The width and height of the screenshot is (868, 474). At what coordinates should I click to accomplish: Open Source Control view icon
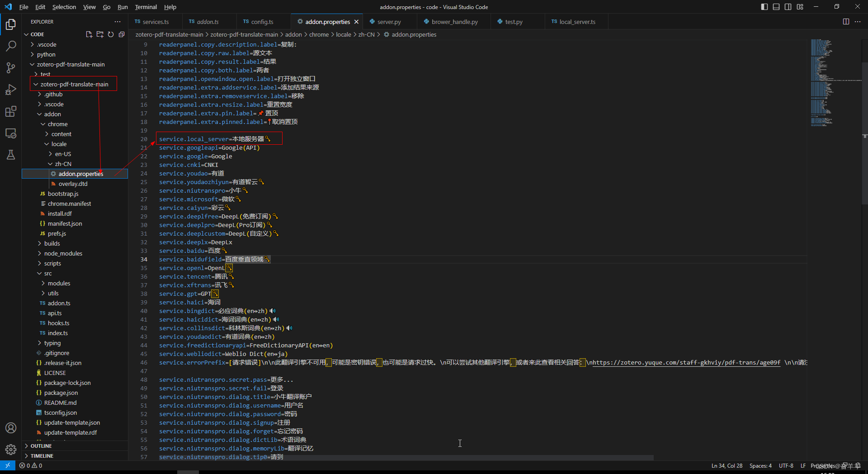click(x=11, y=67)
